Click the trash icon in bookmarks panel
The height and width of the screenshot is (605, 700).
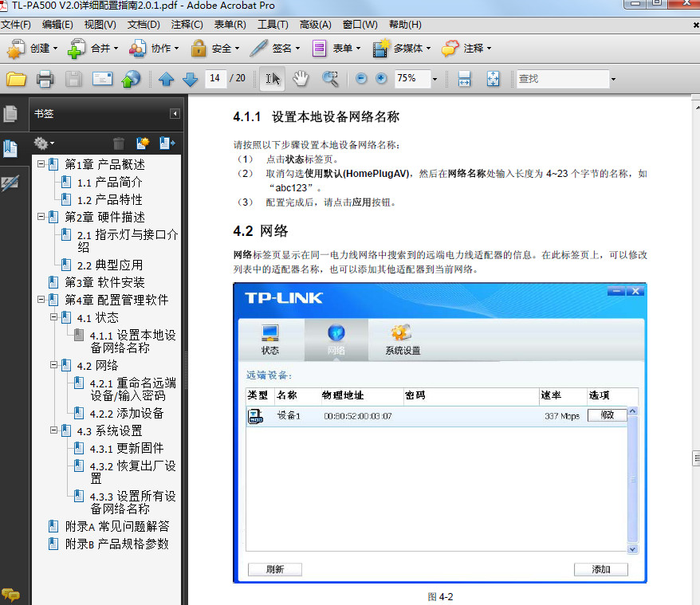click(118, 143)
